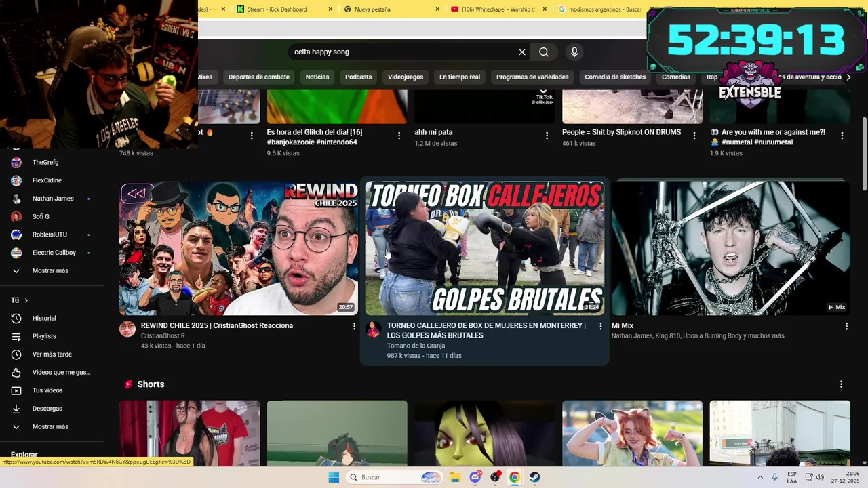Screen dimensions: 868x488
Task: Open Tomano de la Granja channel link
Action: 416,346
